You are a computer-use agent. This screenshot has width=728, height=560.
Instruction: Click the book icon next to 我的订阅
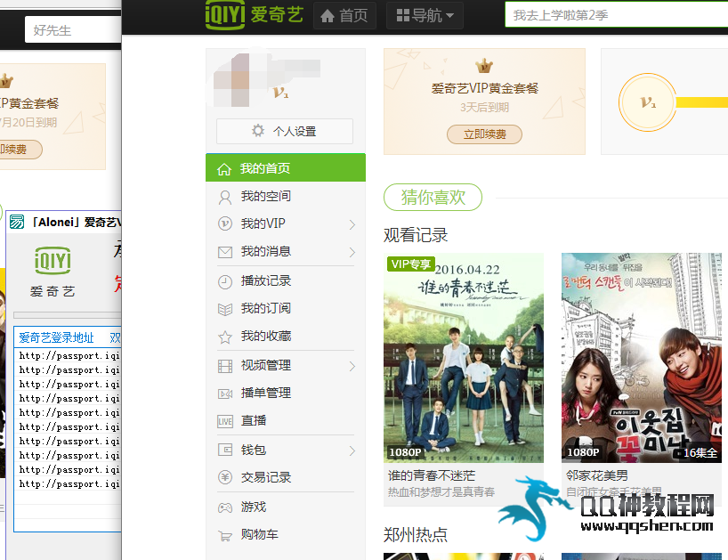point(225,309)
